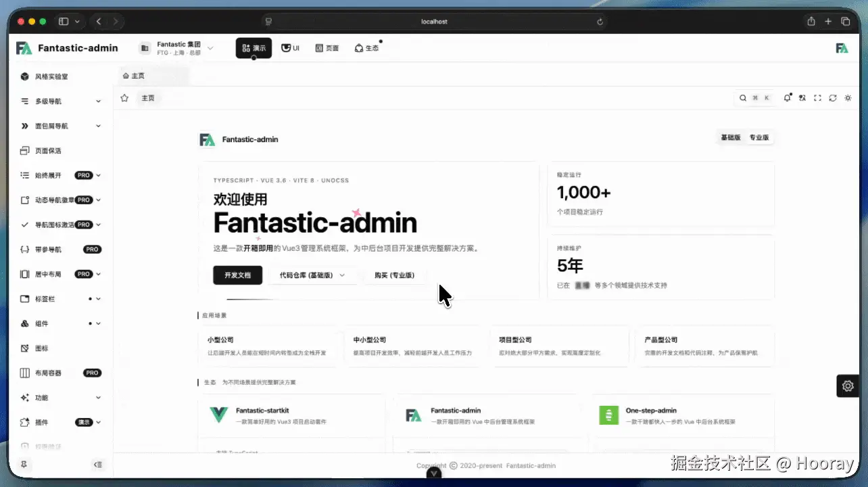Click the 5年 statistic value
Image resolution: width=868 pixels, height=487 pixels.
(x=570, y=266)
